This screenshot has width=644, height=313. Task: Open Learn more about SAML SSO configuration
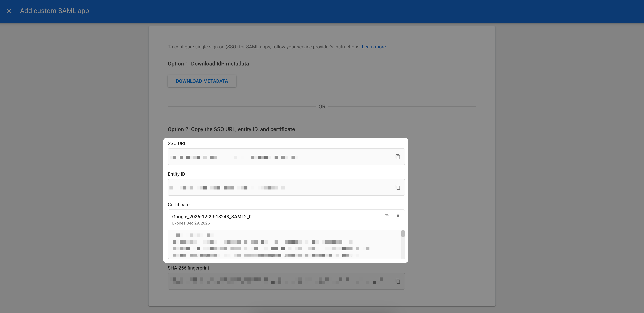(x=374, y=47)
